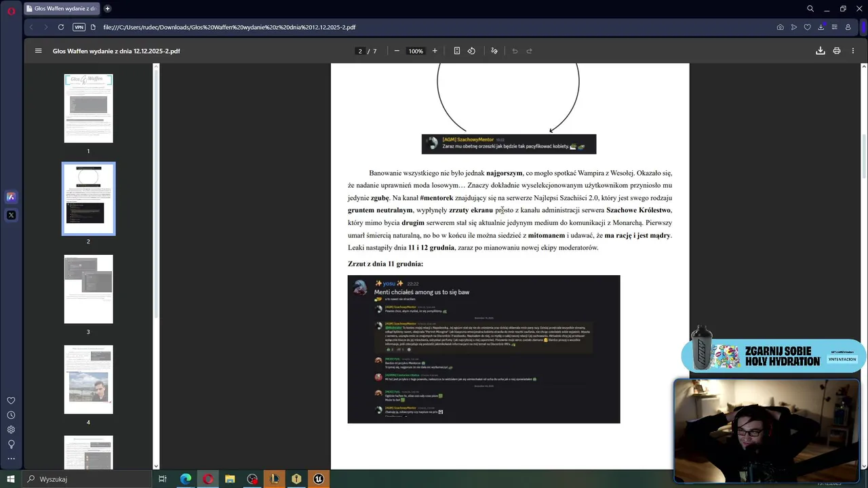Click the Holy Hydration ad banner
This screenshot has height=488, width=868.
click(772, 356)
